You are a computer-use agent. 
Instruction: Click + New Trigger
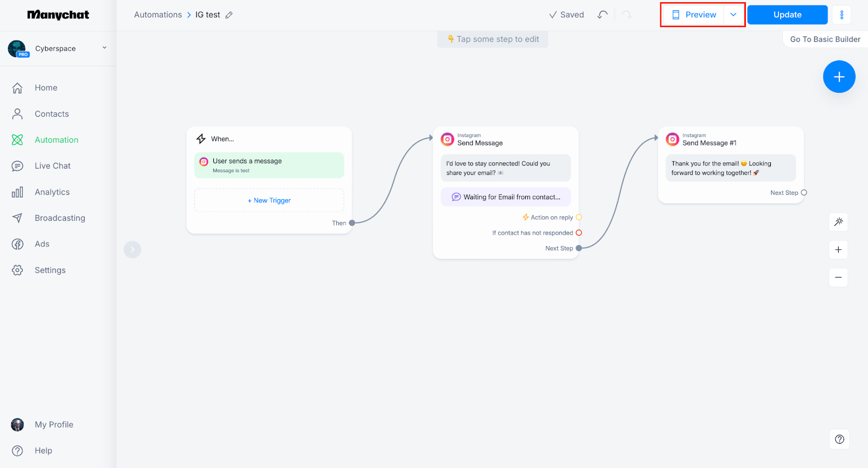tap(269, 200)
